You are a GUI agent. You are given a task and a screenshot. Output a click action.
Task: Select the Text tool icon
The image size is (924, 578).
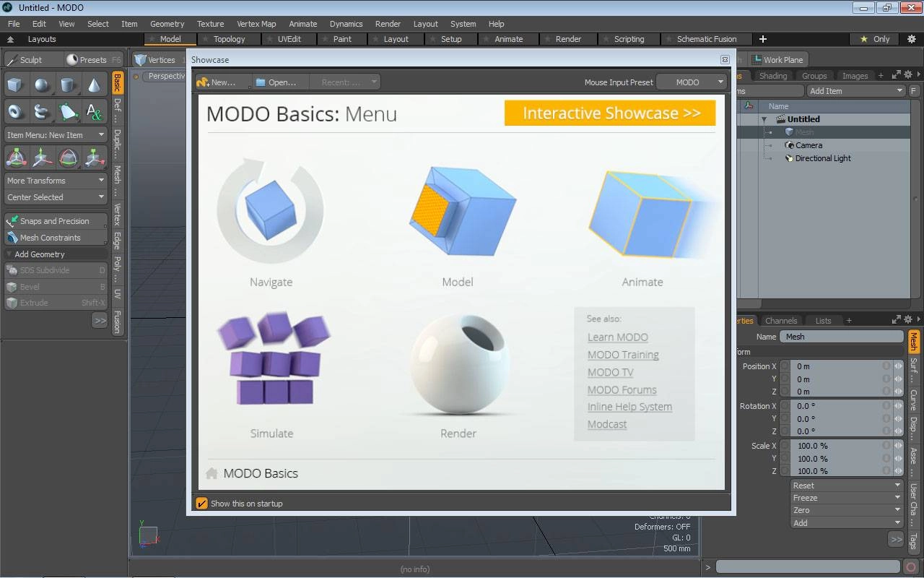pyautogui.click(x=95, y=111)
